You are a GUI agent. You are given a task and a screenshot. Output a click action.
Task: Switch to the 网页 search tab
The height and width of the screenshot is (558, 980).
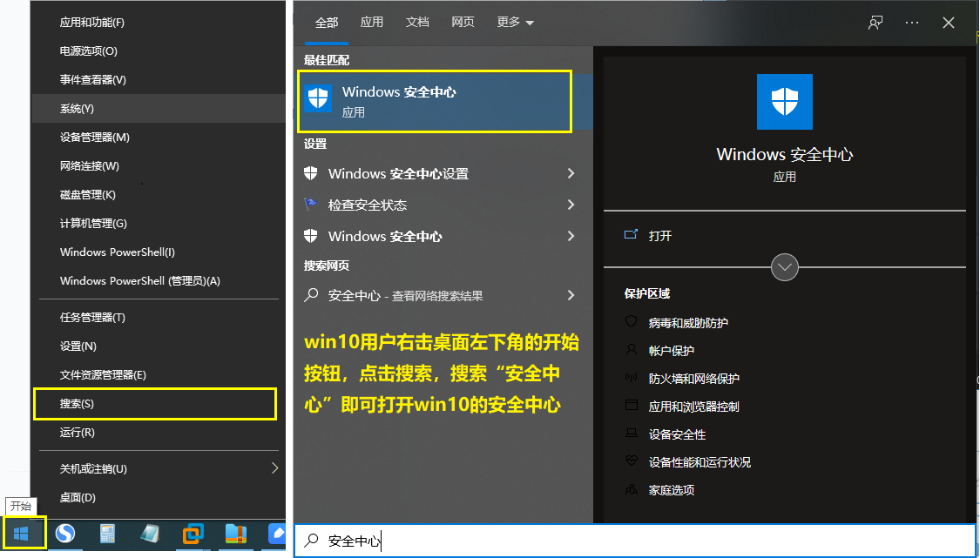[463, 23]
